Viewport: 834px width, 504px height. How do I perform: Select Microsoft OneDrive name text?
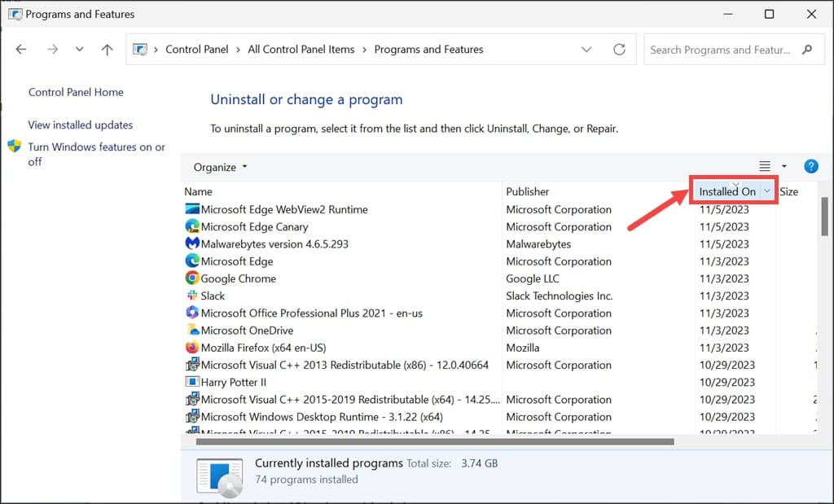point(247,330)
